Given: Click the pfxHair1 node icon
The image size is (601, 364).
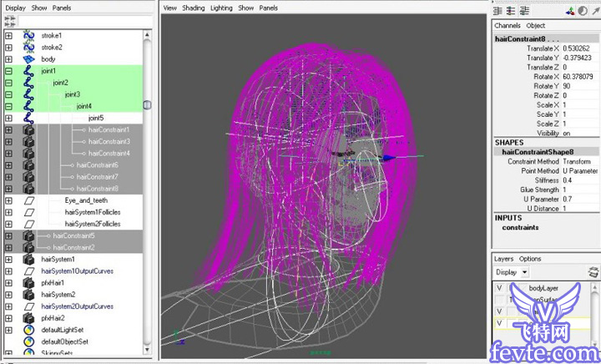Looking at the screenshot, I should pyautogui.click(x=28, y=283).
